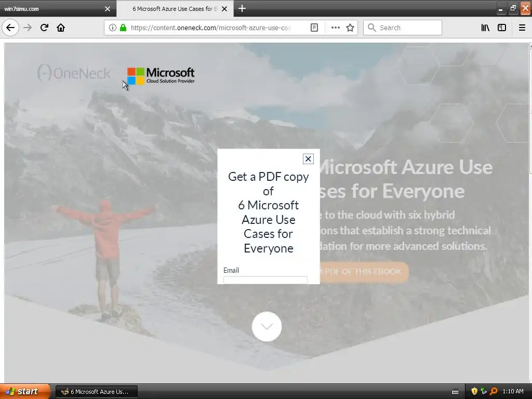532x399 pixels.
Task: Click the Email input field in popup
Action: pyautogui.click(x=265, y=280)
